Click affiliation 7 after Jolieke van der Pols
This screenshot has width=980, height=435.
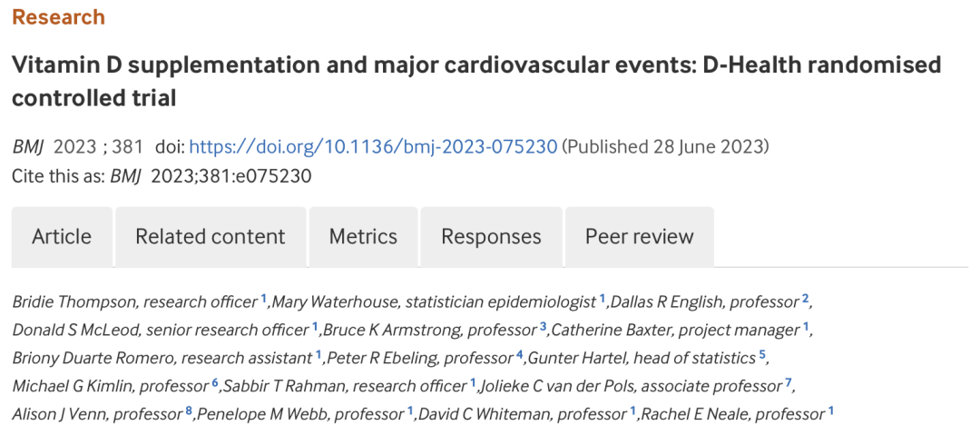(x=789, y=381)
